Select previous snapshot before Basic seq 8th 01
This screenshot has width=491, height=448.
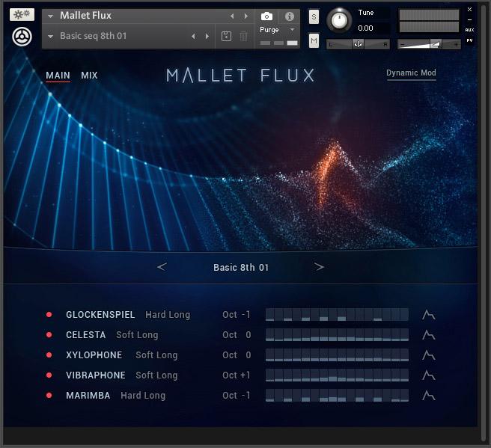point(193,37)
